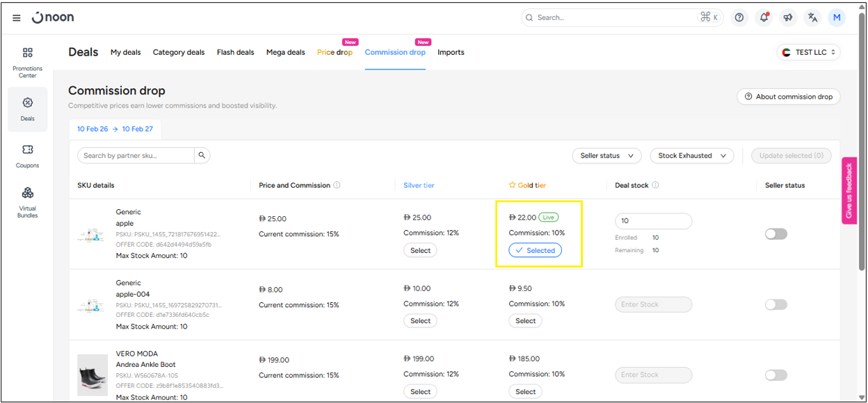
Task: Open the Stock Exhausted dropdown
Action: [691, 156]
